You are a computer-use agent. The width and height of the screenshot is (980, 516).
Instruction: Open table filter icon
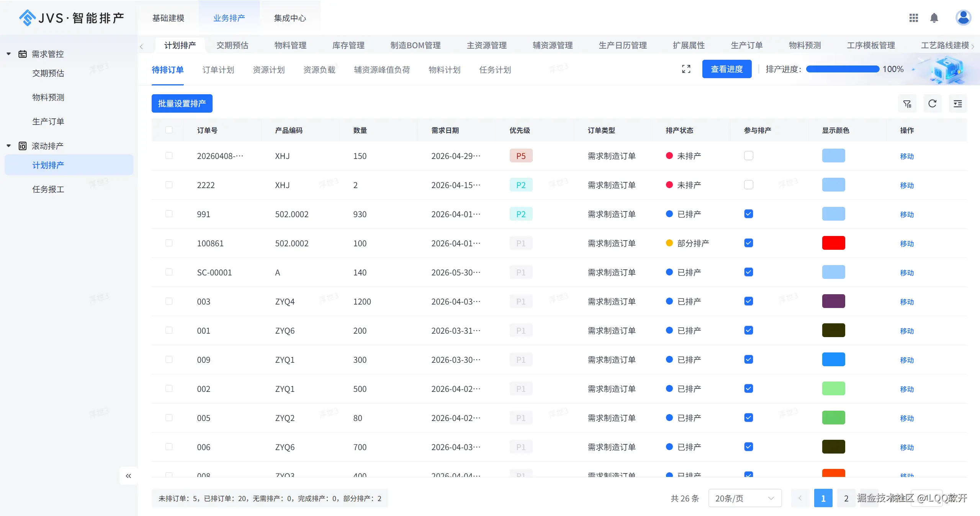(x=907, y=104)
